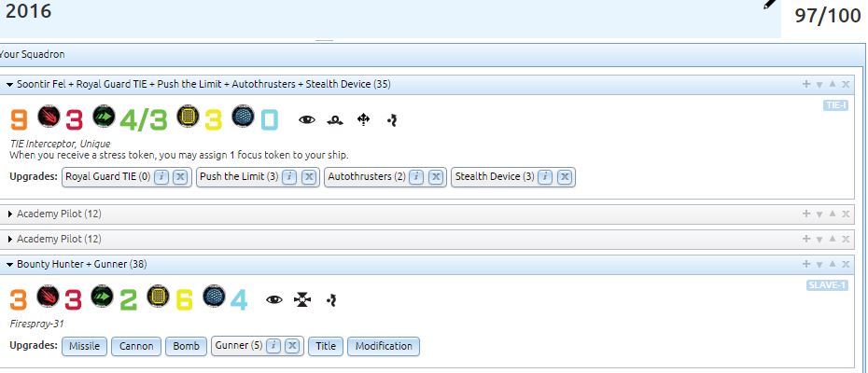Remove Push the Limit upgrade
This screenshot has width=868, height=373.
[x=308, y=176]
